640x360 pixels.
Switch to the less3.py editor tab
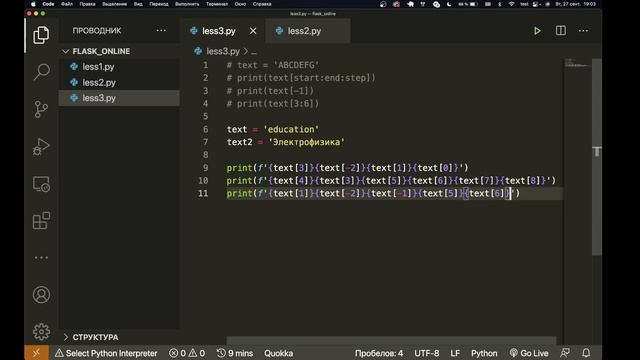(223, 31)
